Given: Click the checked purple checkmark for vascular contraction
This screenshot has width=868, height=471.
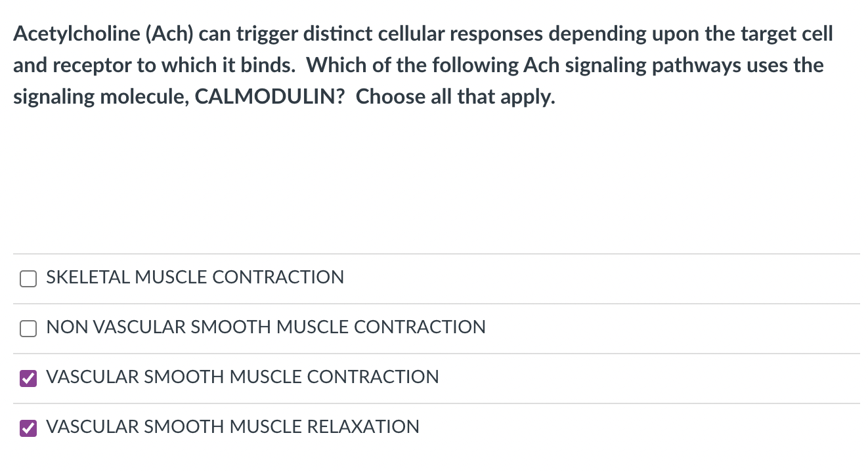Looking at the screenshot, I should point(28,378).
